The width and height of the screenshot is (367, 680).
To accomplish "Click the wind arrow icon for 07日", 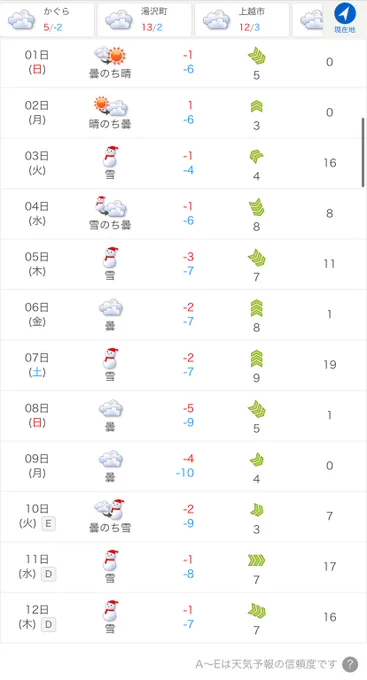I will 256,359.
